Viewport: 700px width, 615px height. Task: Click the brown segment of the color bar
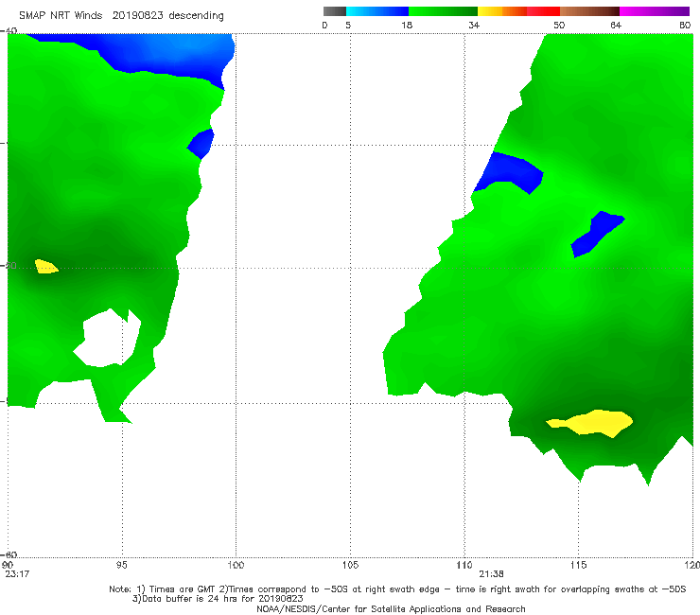(589, 11)
